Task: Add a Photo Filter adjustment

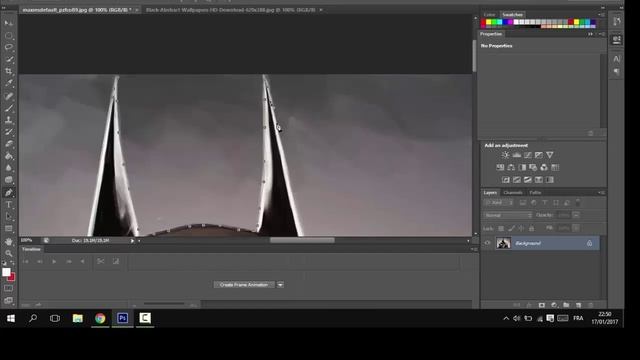Action: click(x=533, y=167)
